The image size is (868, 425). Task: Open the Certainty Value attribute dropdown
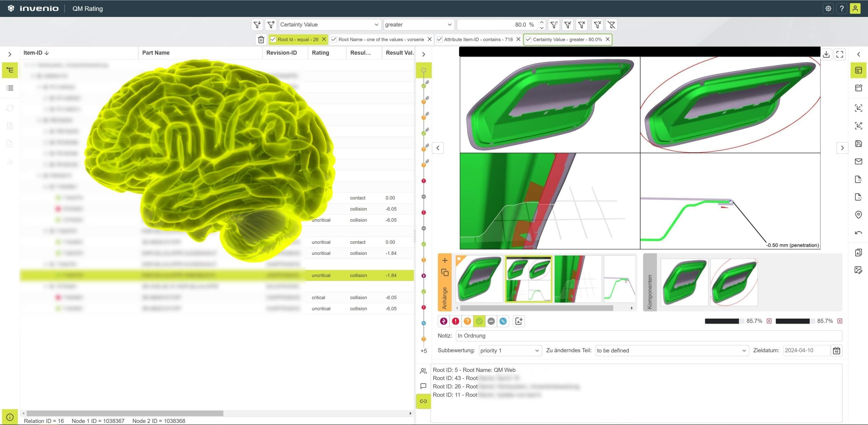pyautogui.click(x=329, y=24)
